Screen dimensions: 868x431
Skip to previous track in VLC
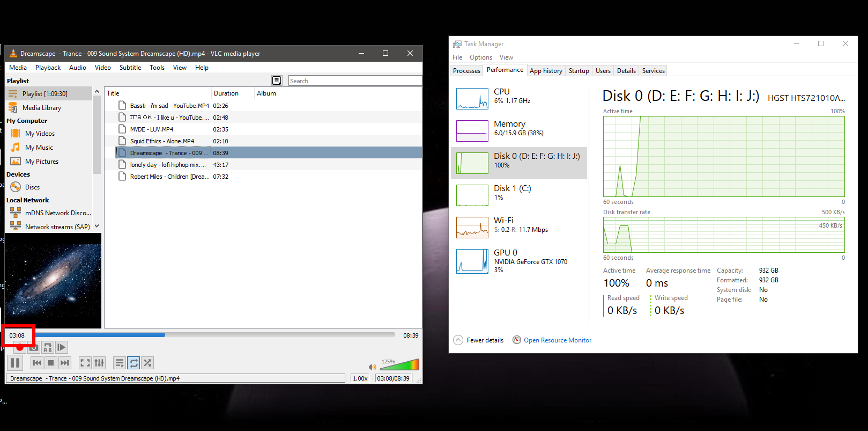(x=37, y=363)
